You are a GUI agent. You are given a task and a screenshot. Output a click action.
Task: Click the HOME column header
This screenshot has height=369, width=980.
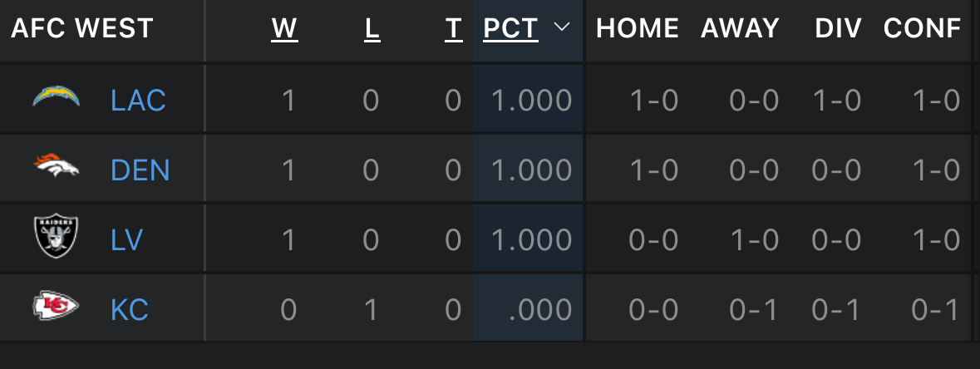[638, 28]
